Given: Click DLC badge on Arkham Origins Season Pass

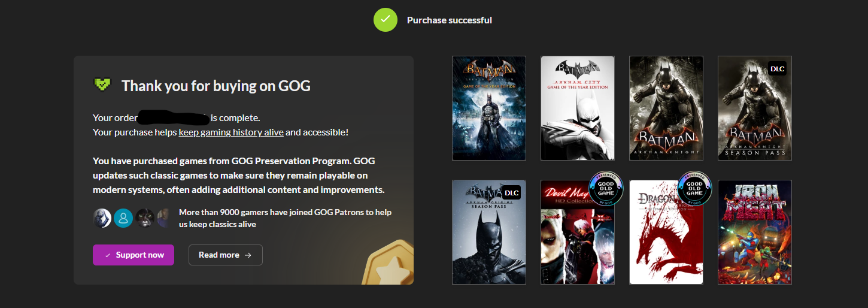Looking at the screenshot, I should (511, 192).
